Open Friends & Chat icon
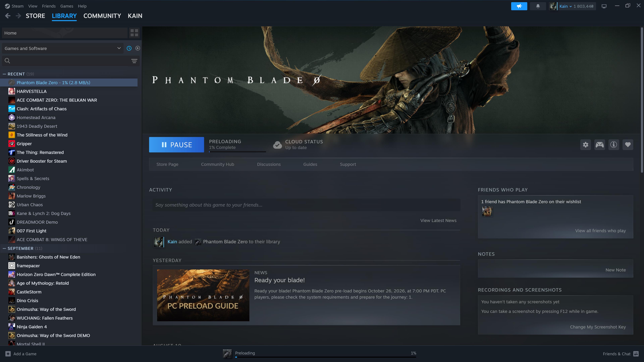 click(636, 354)
